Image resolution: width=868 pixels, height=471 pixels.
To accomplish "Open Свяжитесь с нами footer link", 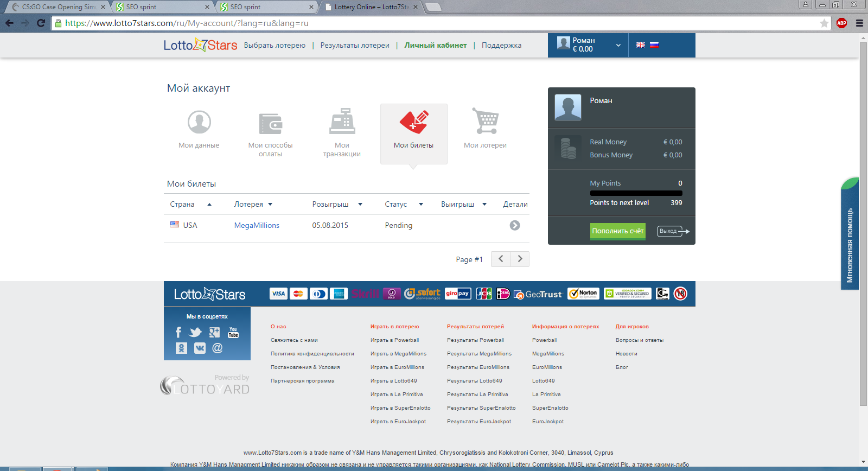I will (294, 340).
